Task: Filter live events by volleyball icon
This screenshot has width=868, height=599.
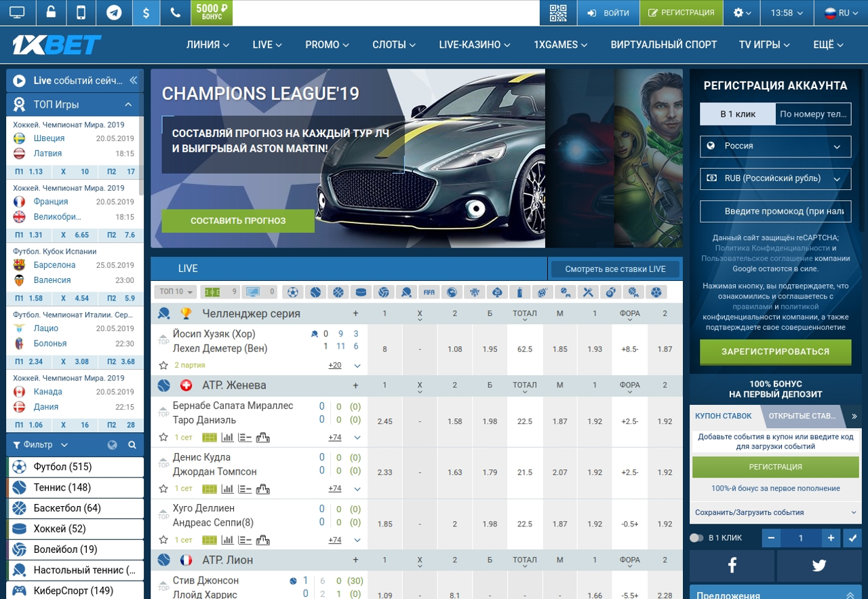Action: point(384,292)
